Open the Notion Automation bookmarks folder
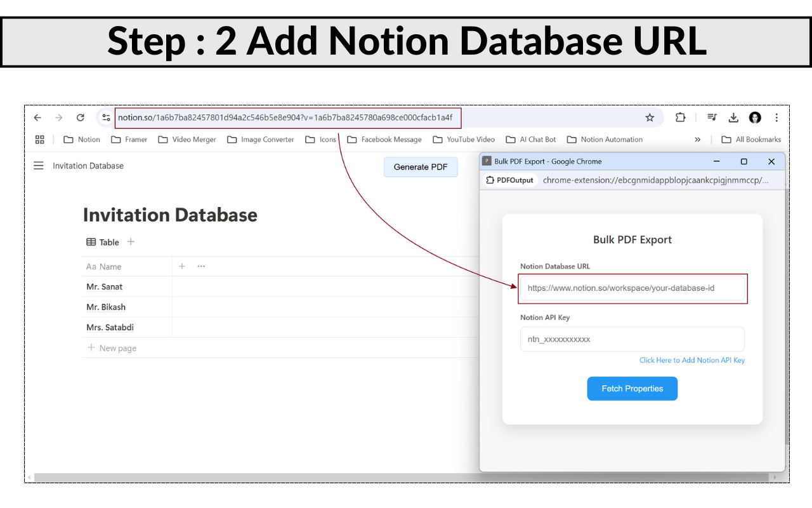The height and width of the screenshot is (508, 812). [x=605, y=140]
